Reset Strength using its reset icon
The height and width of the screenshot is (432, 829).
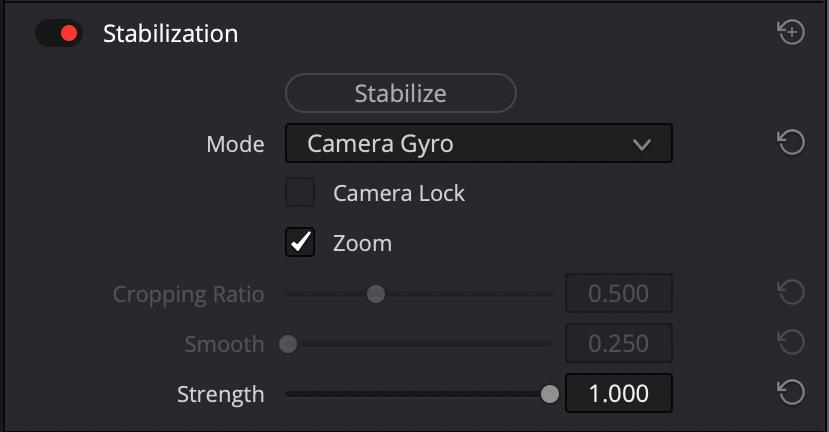791,392
